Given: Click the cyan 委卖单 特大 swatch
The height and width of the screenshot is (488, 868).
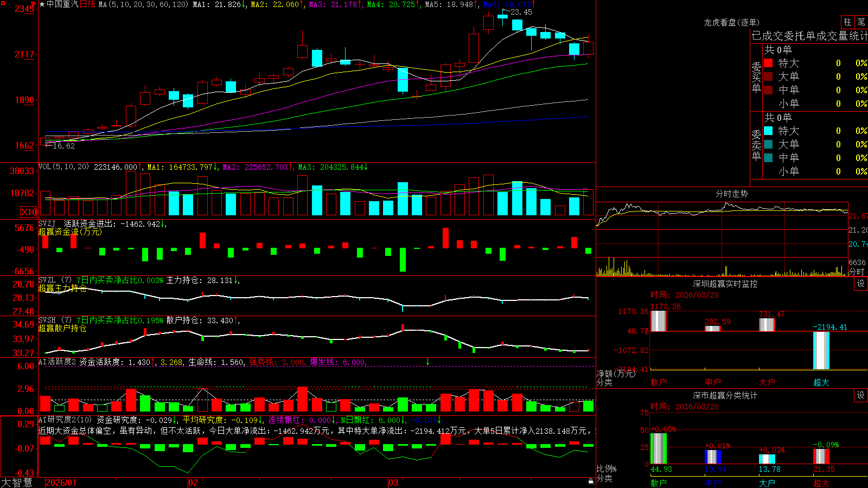Looking at the screenshot, I should 768,131.
